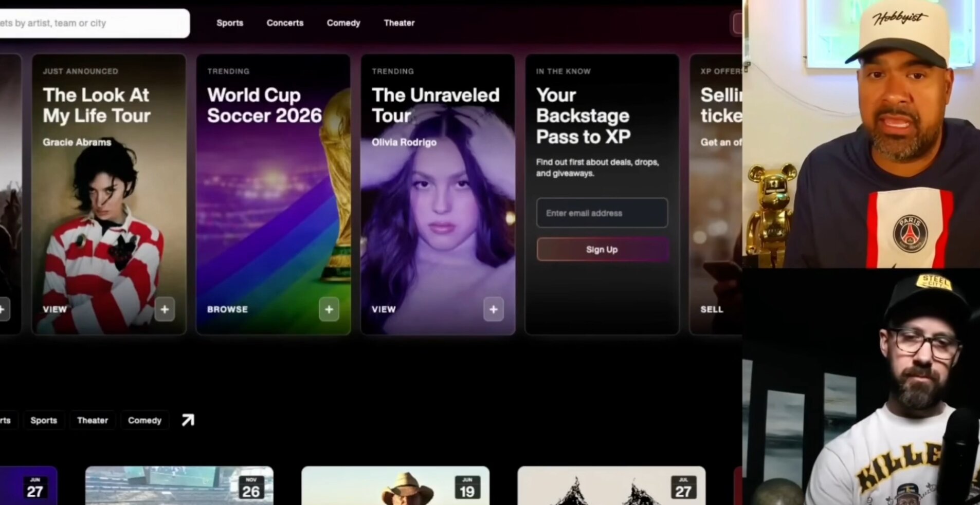View The Unraveled Tour card link

click(x=384, y=309)
